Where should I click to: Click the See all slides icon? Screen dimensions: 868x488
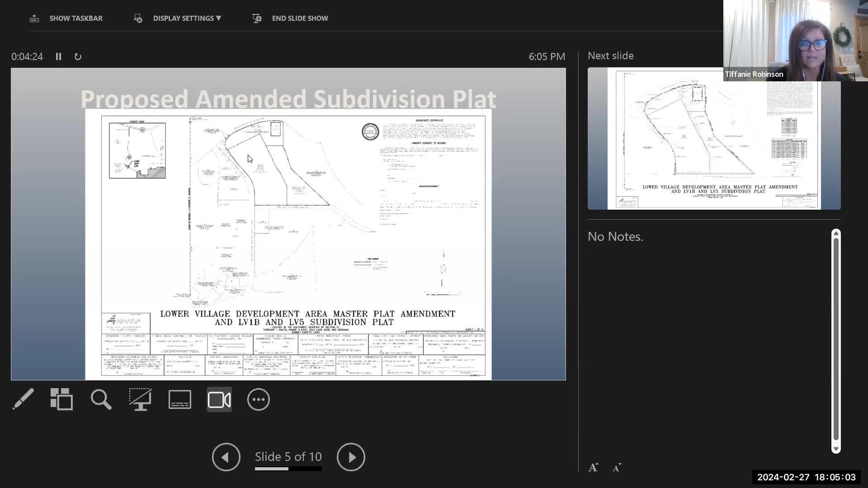[61, 399]
